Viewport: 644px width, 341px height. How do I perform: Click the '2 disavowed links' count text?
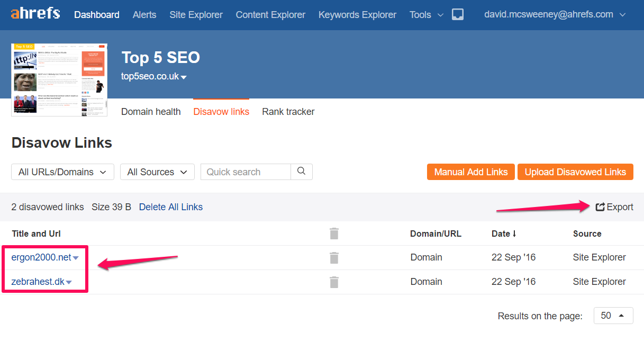tap(48, 207)
